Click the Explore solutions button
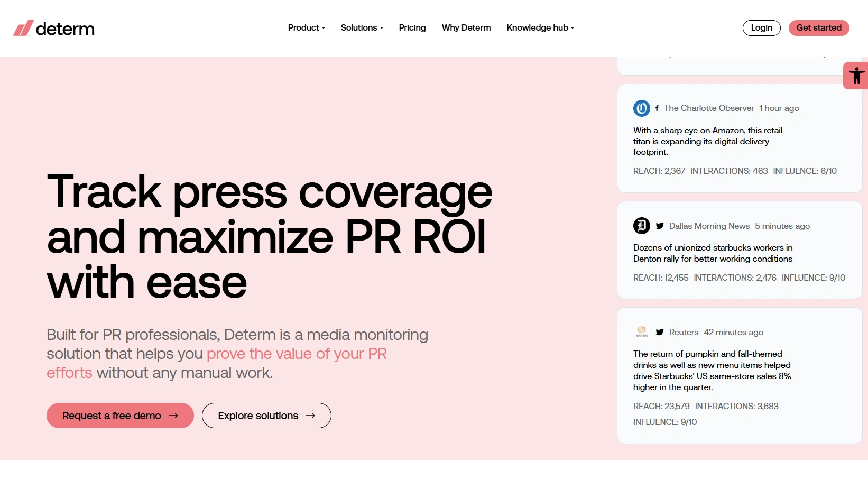 click(266, 416)
